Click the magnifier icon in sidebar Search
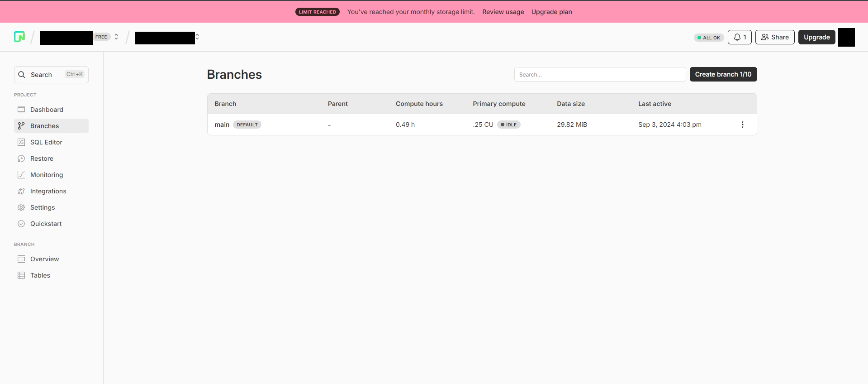Screen dimensions: 868x384 coord(22,75)
